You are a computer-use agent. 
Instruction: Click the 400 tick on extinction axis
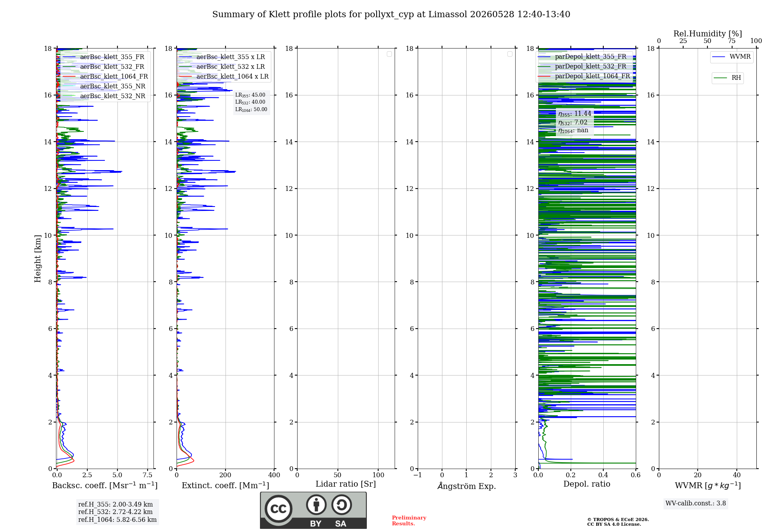tap(274, 475)
